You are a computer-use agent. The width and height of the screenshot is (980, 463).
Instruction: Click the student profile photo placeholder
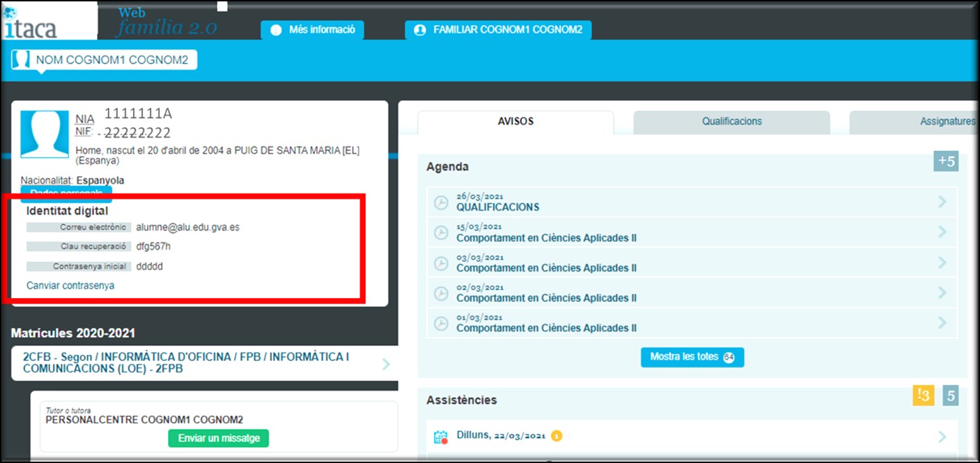(44, 134)
